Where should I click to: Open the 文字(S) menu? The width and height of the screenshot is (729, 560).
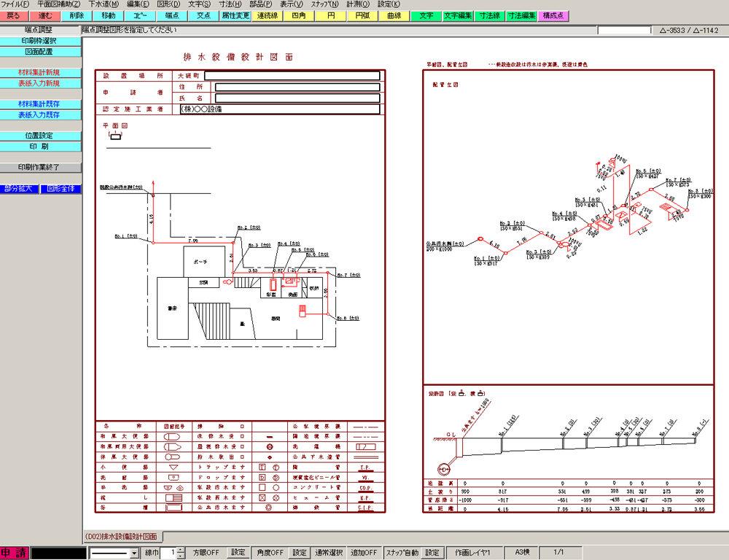pos(200,4)
